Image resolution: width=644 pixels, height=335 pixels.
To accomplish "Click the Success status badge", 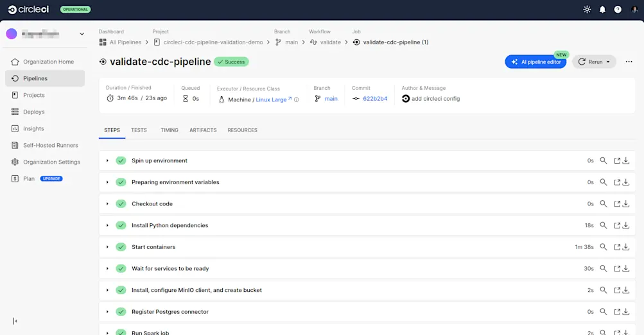I will (231, 62).
